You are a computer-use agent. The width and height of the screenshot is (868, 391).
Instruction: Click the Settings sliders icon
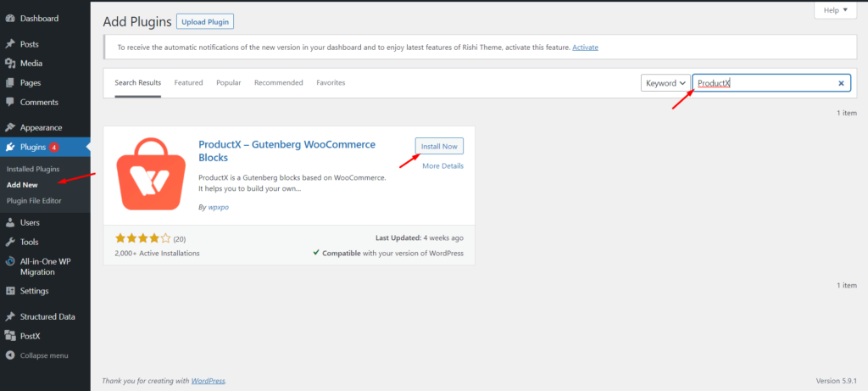pos(10,291)
